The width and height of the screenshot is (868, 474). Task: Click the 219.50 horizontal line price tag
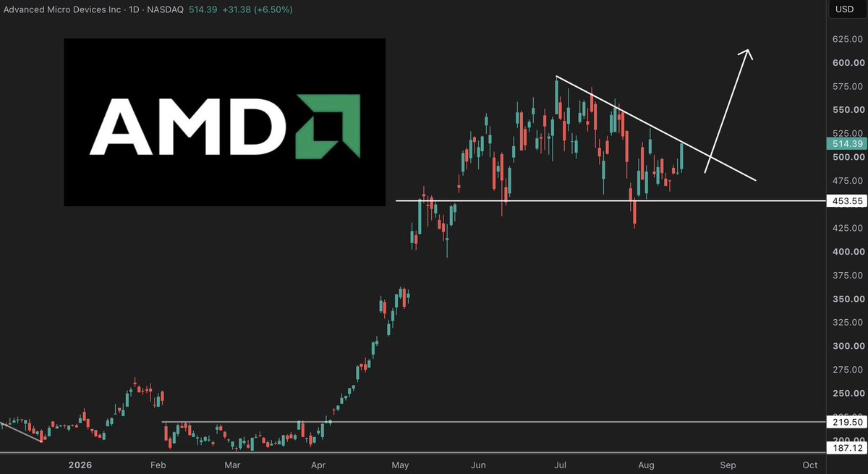(847, 421)
